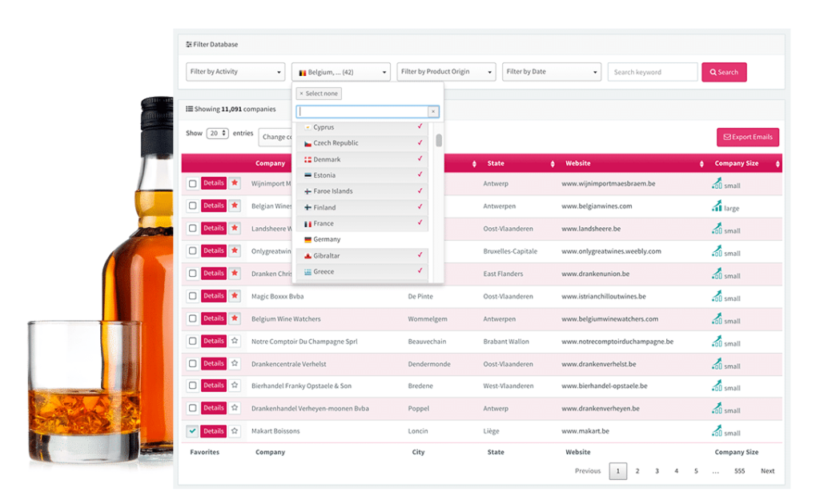Click the Search keyword input field
820x504 pixels.
[652, 72]
